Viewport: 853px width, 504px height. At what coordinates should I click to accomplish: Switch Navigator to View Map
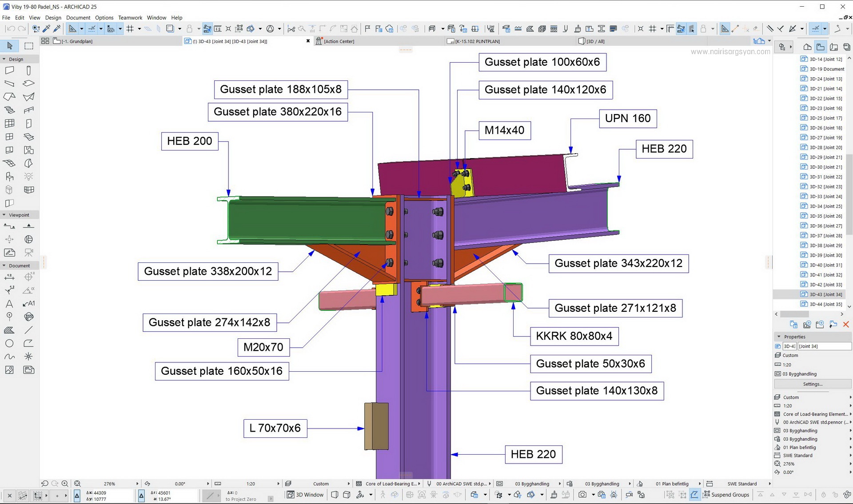point(821,47)
